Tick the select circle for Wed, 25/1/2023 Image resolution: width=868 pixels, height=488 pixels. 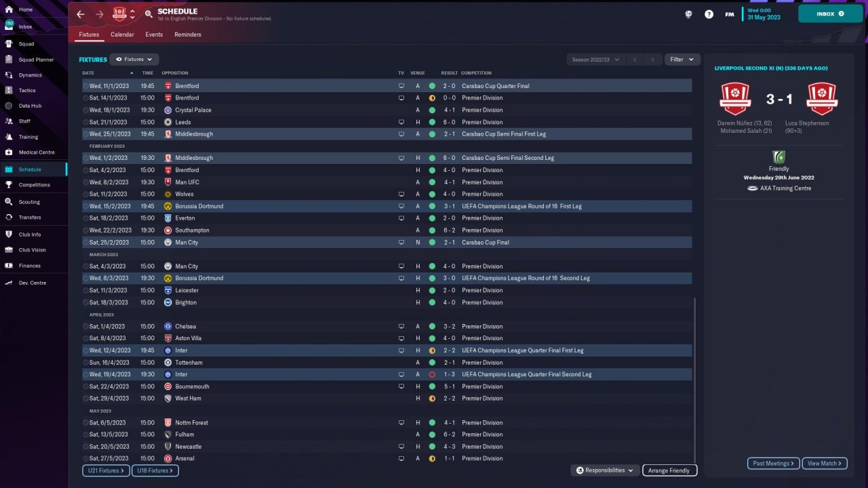[x=85, y=134]
